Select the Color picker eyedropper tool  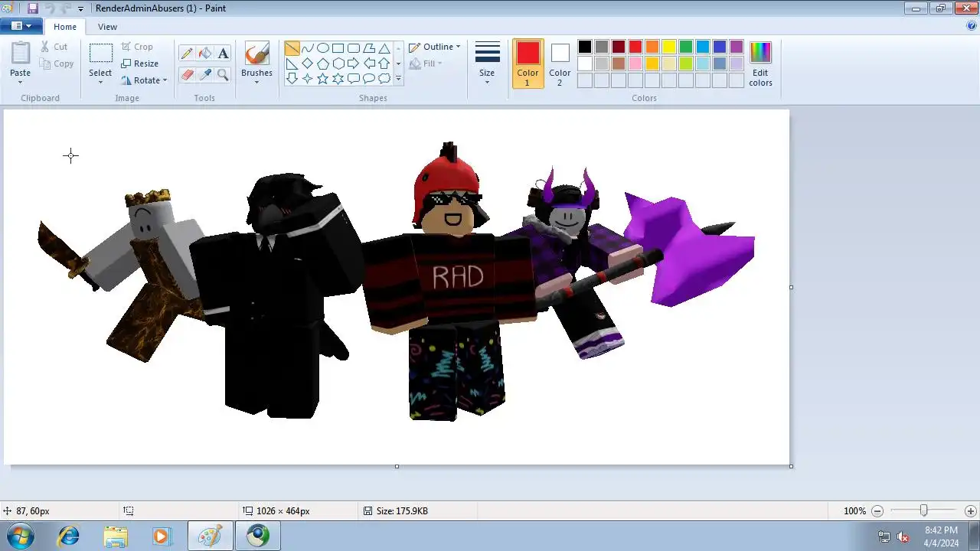(204, 74)
